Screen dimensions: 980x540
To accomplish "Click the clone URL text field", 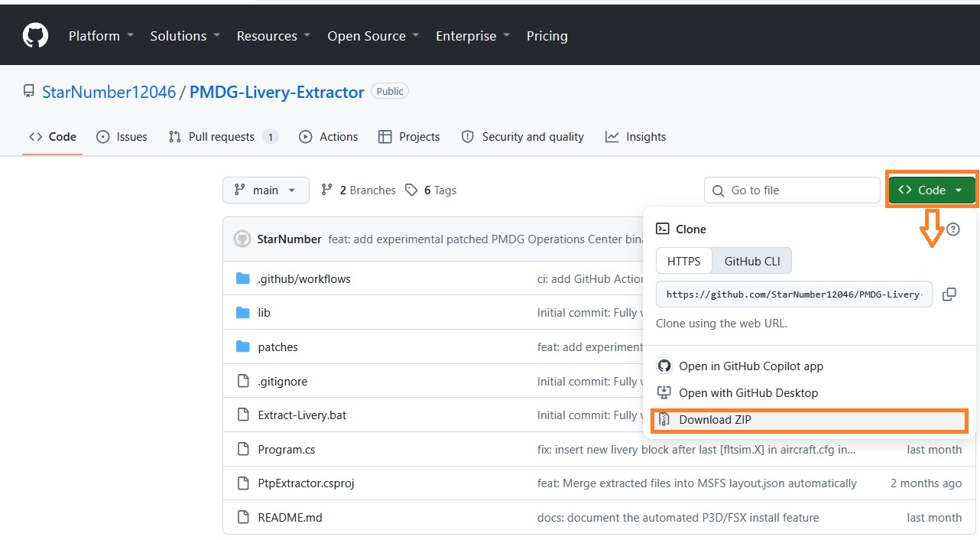I will tap(794, 294).
